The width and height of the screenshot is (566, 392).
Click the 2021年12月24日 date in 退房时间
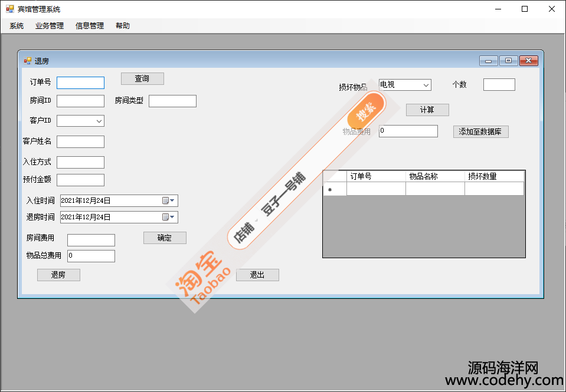tap(86, 217)
